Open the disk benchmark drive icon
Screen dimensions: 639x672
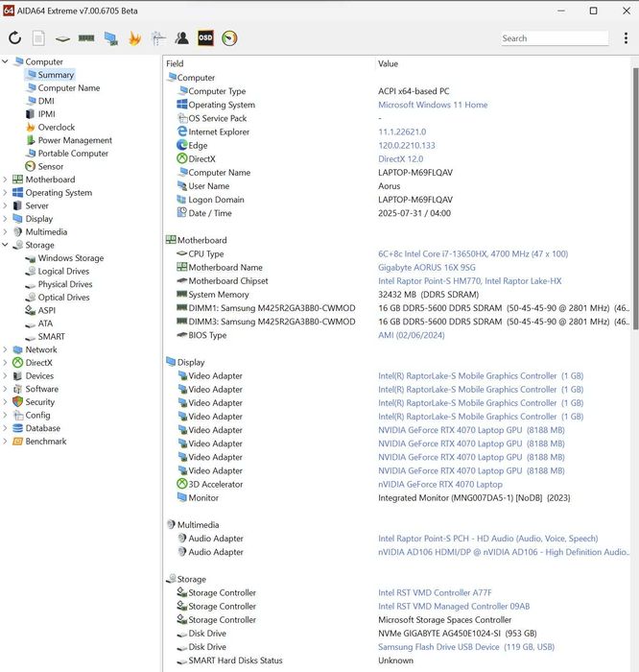pyautogui.click(x=62, y=38)
